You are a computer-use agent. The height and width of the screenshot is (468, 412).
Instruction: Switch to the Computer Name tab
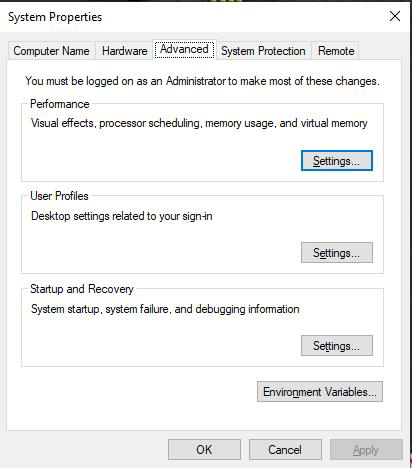pyautogui.click(x=52, y=51)
